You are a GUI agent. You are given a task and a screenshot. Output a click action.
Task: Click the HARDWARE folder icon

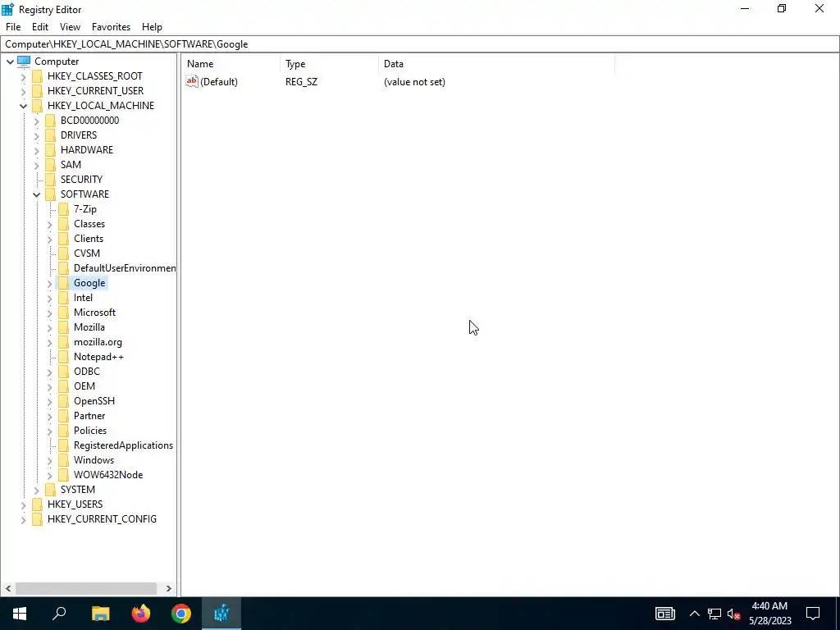50,149
